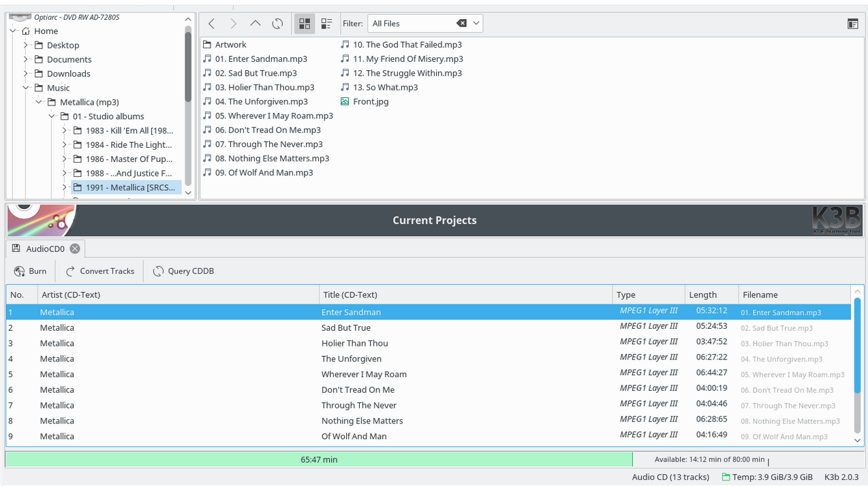Image resolution: width=868 pixels, height=486 pixels.
Task: Switch to icons view mode
Action: tap(305, 24)
